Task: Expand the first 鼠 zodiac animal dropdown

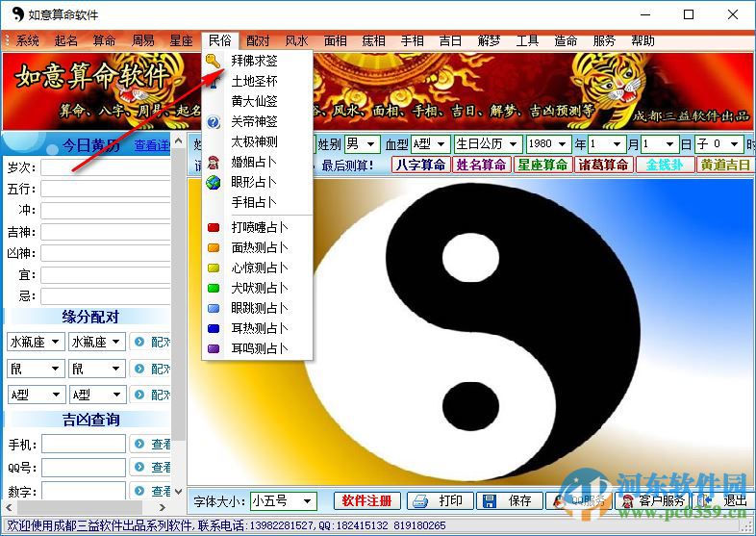Action: click(56, 369)
